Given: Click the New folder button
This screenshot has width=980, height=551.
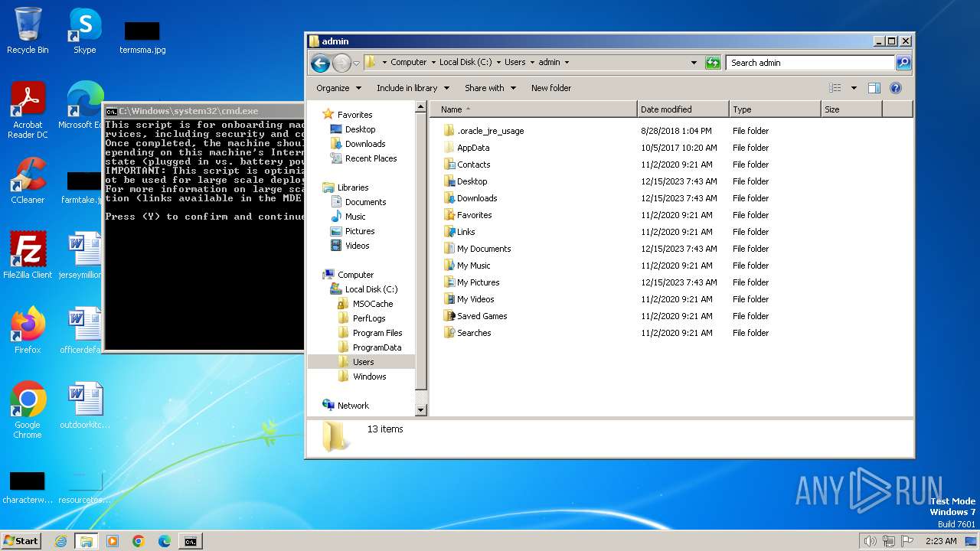Looking at the screenshot, I should [551, 88].
